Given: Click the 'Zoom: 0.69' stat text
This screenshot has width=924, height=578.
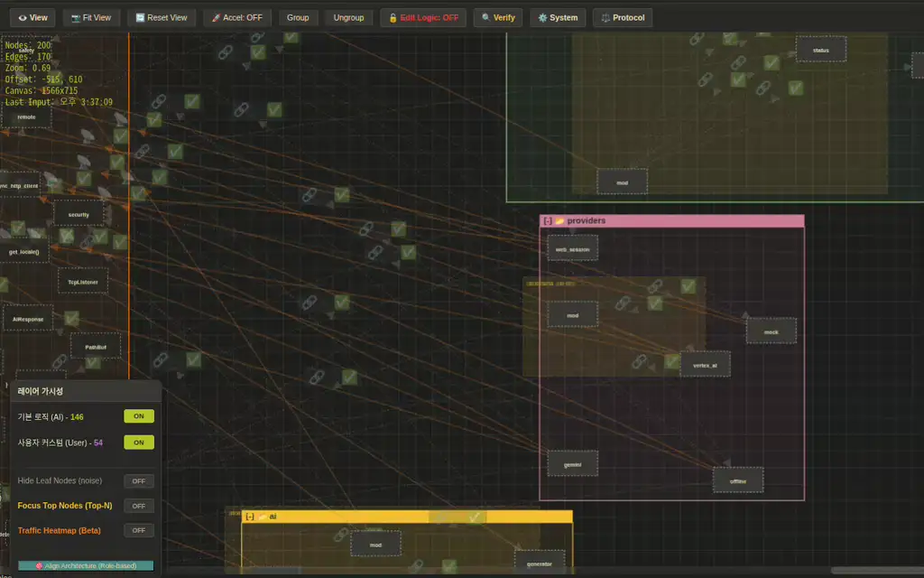Looking at the screenshot, I should tap(28, 68).
